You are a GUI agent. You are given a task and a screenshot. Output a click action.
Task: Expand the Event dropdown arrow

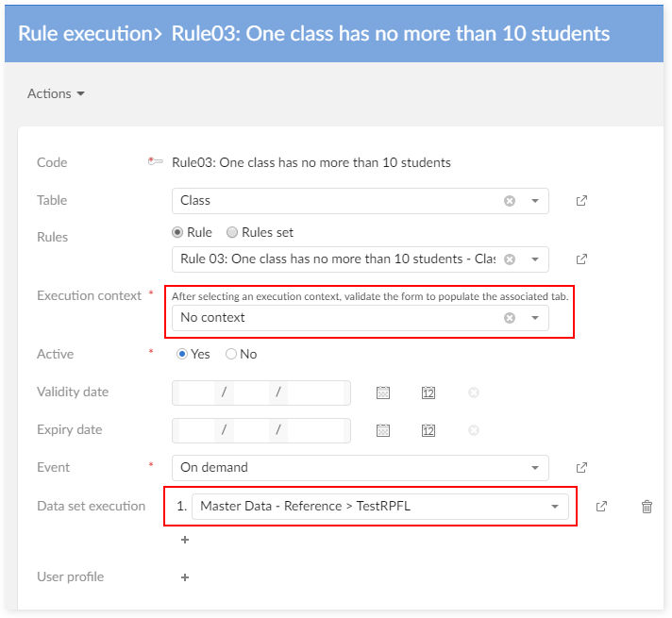(x=535, y=468)
